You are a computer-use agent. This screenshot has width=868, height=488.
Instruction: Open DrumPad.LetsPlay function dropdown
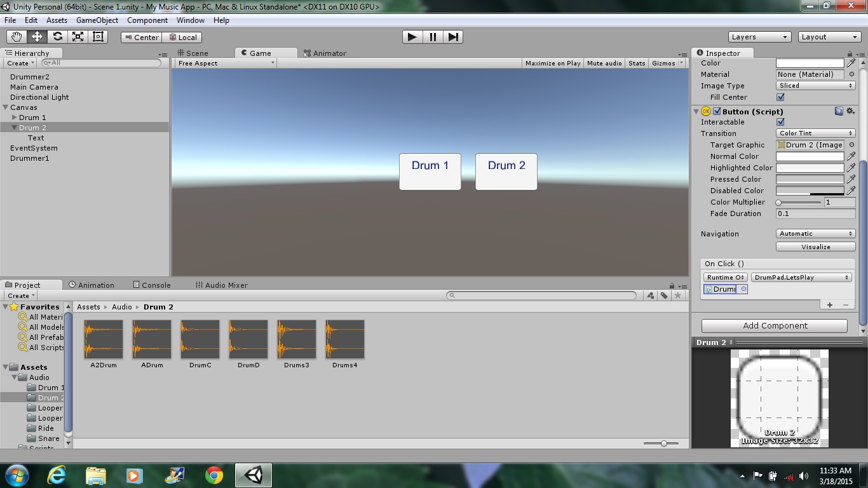coord(801,277)
